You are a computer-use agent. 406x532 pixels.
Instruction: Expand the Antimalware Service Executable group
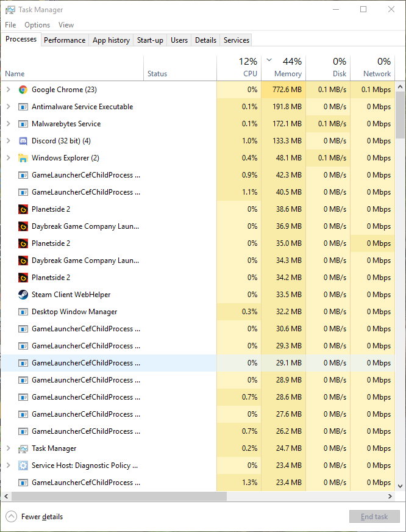(9, 107)
